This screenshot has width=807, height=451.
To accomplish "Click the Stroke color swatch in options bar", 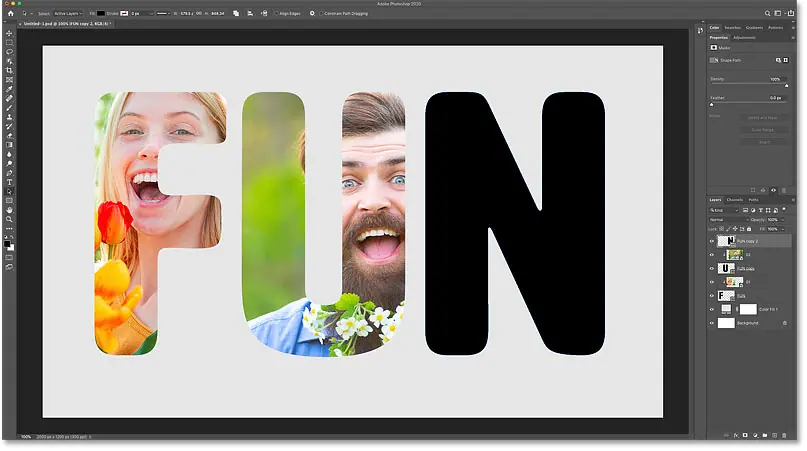I will click(124, 13).
